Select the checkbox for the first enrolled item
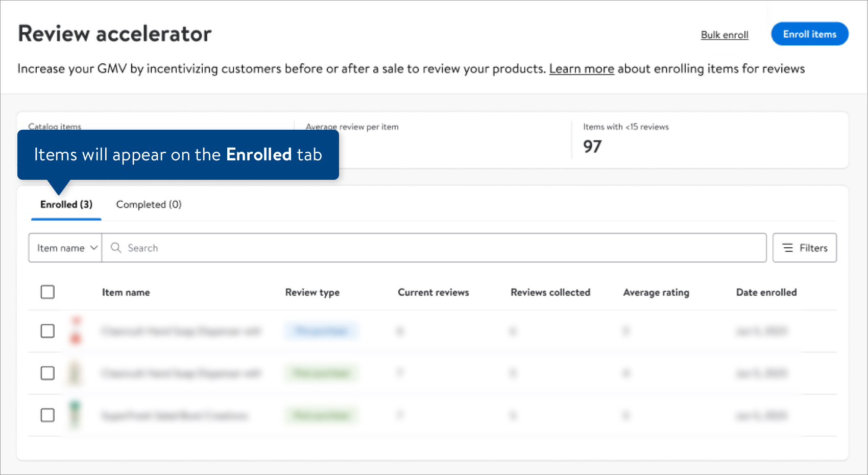The image size is (868, 475). tap(47, 331)
